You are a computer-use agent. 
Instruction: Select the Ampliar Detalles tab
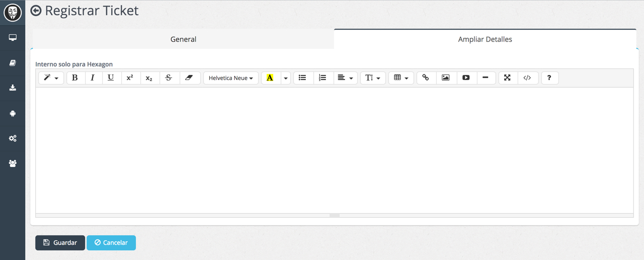click(485, 39)
